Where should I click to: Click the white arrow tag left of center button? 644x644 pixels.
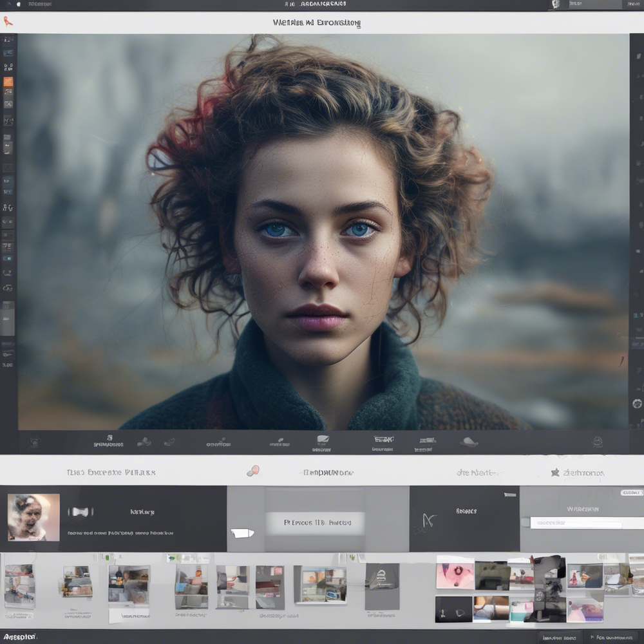pyautogui.click(x=242, y=533)
